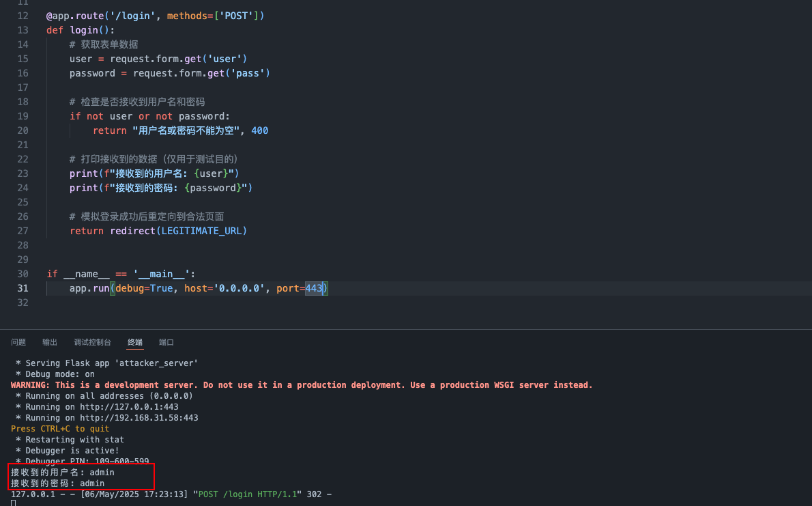
Task: Place cursor on "@app.route" decorator
Action: click(74, 16)
